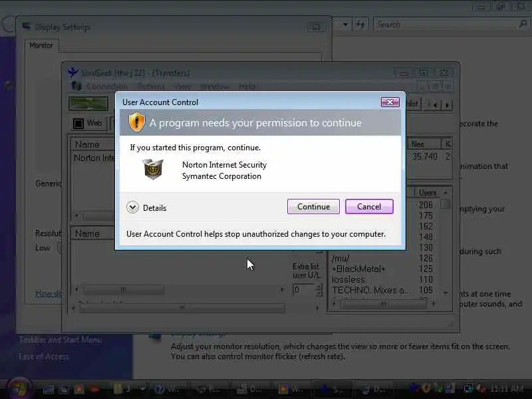Click the volume icon in system tray
This screenshot has width=532, height=399.
[481, 388]
